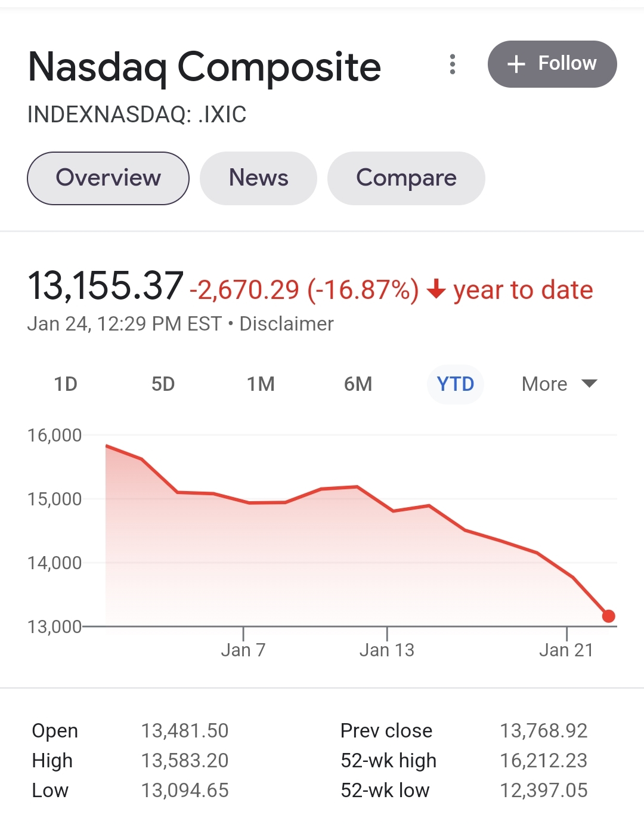The width and height of the screenshot is (644, 824).
Task: Choose the 6M chart range
Action: (358, 384)
